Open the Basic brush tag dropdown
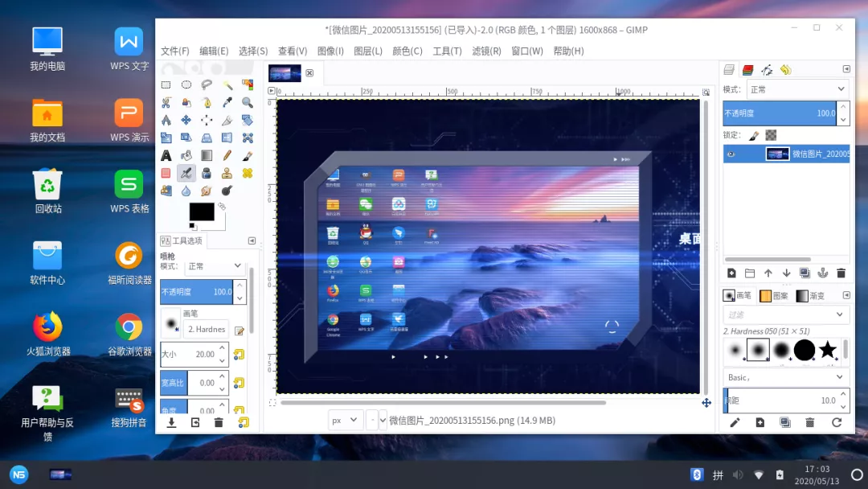This screenshot has width=868, height=489. 785,377
